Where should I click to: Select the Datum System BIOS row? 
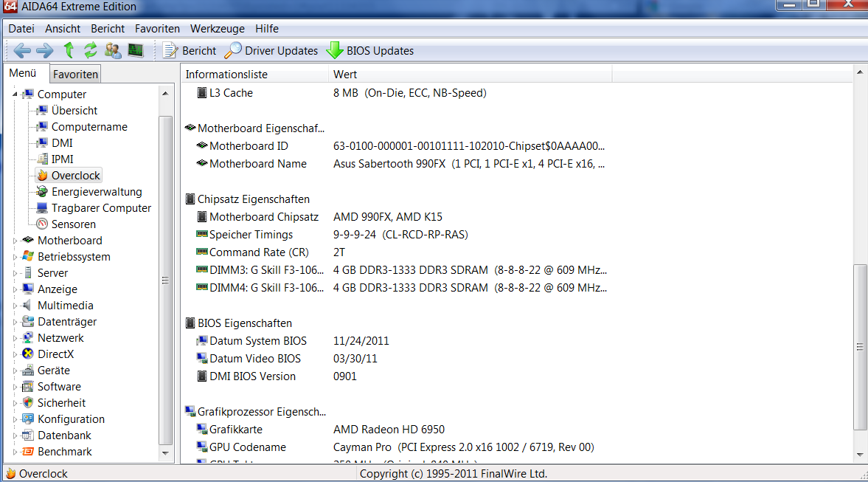(x=293, y=341)
